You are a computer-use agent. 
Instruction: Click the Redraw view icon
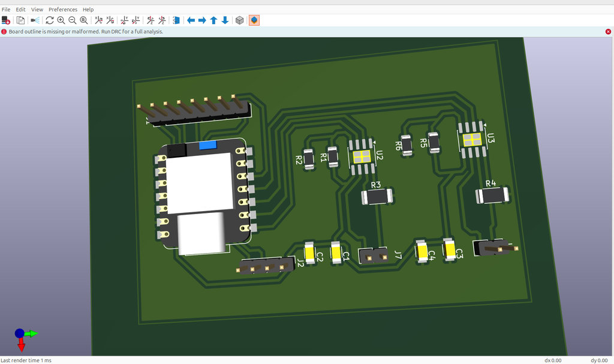(x=49, y=20)
